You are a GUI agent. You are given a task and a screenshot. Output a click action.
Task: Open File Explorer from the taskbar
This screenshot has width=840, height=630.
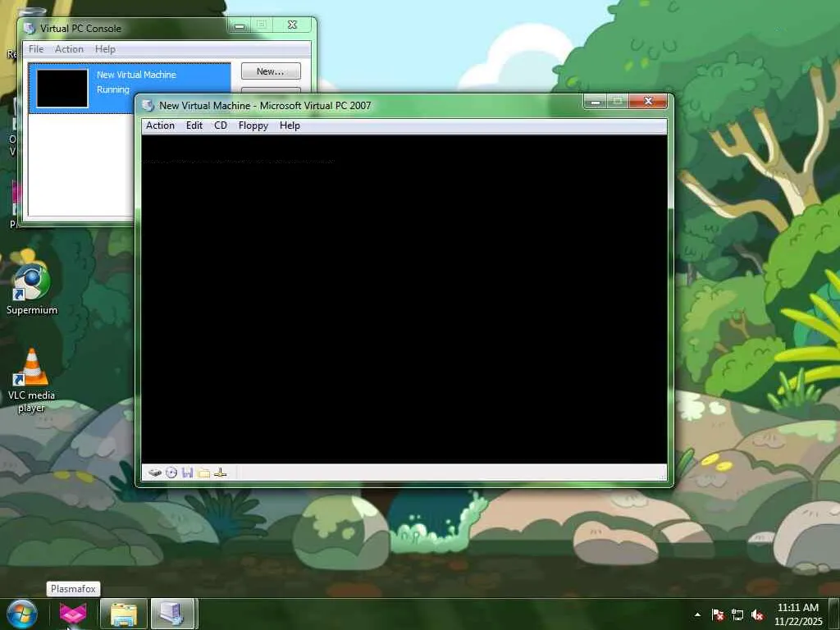pos(124,614)
